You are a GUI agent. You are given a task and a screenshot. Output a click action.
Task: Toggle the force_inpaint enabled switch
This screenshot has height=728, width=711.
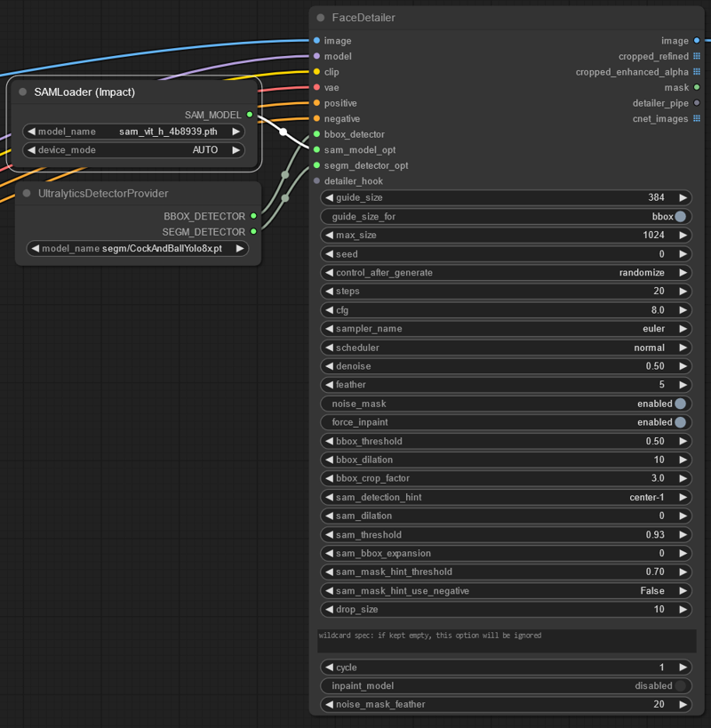click(681, 422)
